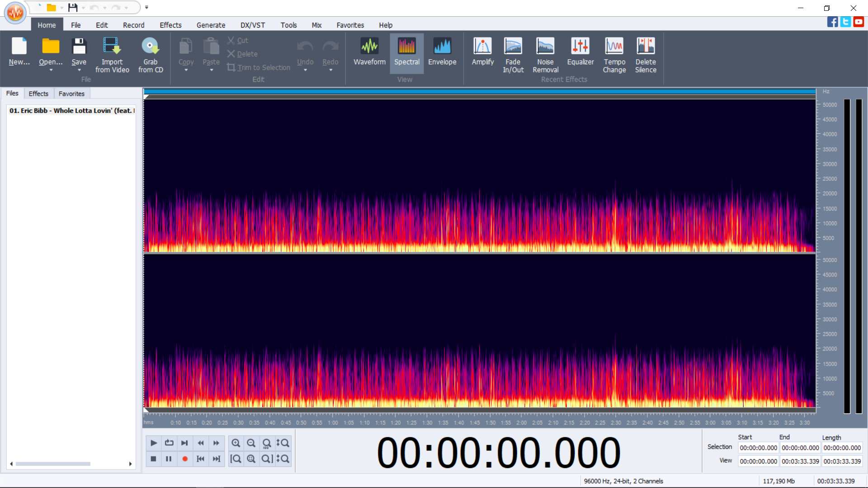This screenshot has height=488, width=868.
Task: Switch to Envelope view
Action: 442,52
